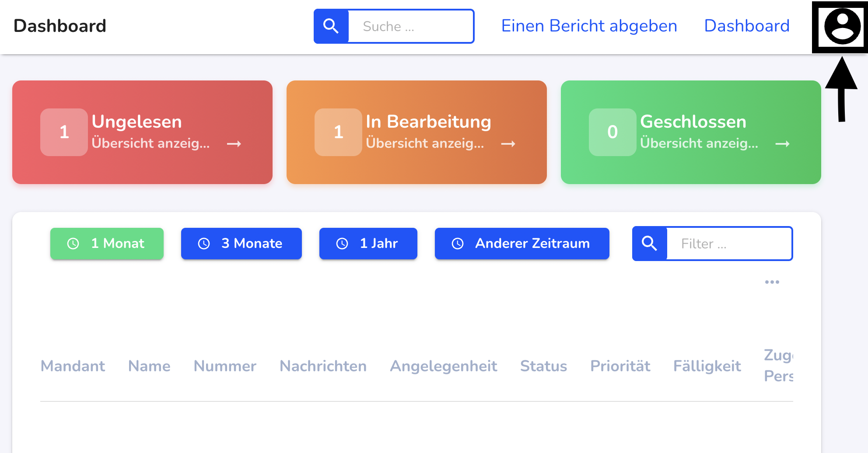
Task: Open In Bearbeitung Übersicht anzeigen link
Action: pyautogui.click(x=425, y=143)
